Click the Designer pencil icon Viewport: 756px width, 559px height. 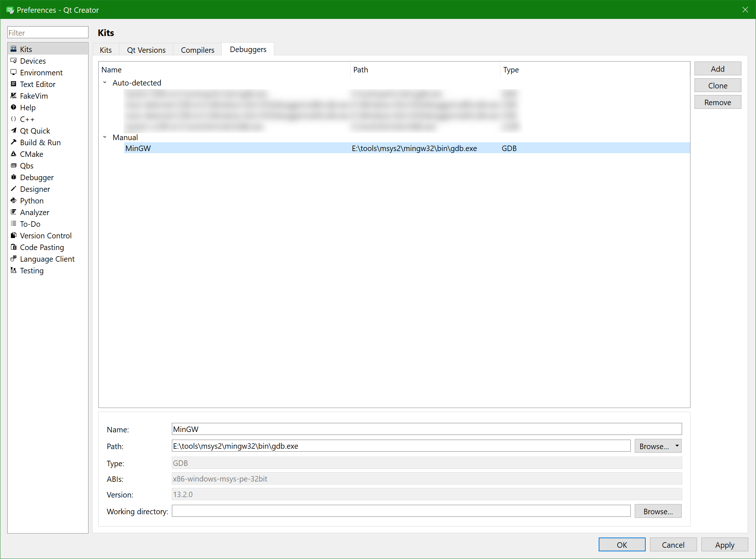point(13,189)
